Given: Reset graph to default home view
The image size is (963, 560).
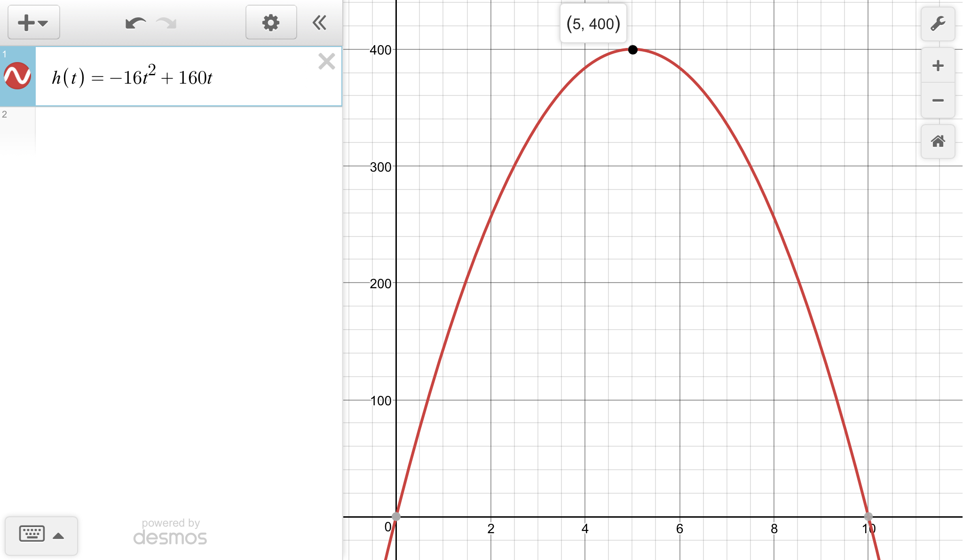Looking at the screenshot, I should (938, 141).
